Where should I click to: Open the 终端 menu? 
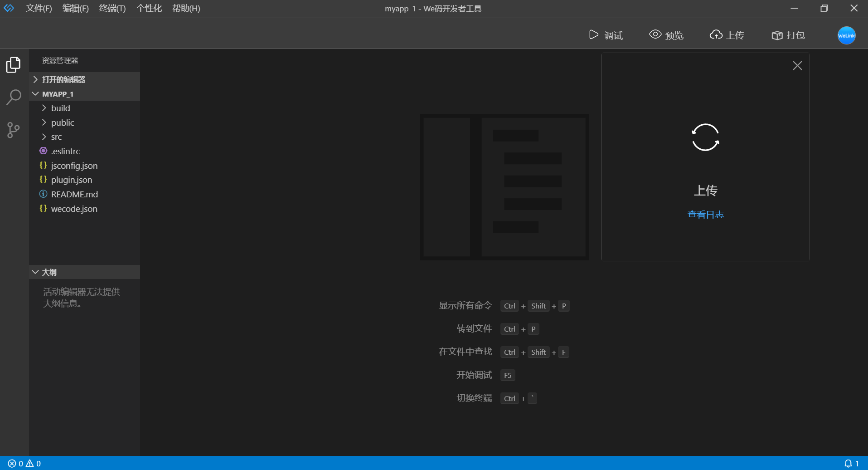tap(112, 8)
